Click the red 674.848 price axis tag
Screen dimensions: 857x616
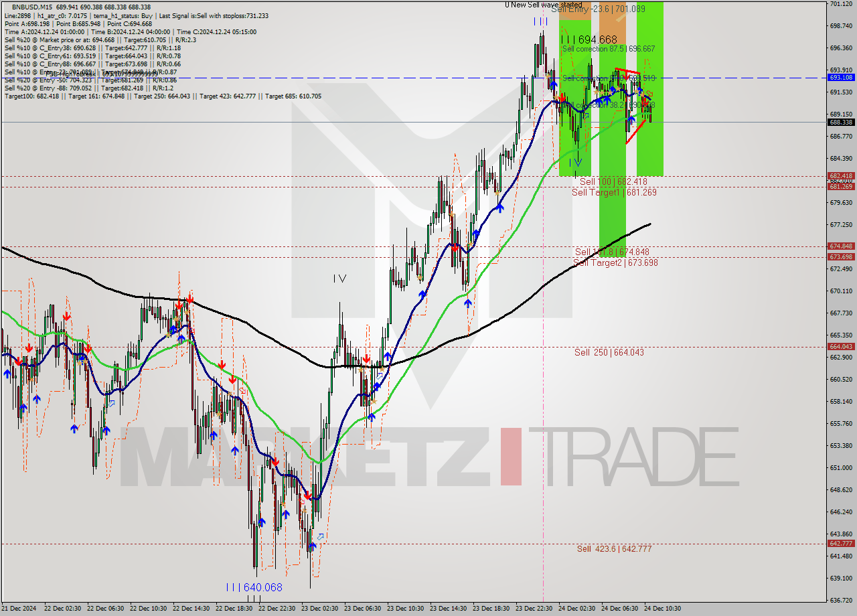841,246
